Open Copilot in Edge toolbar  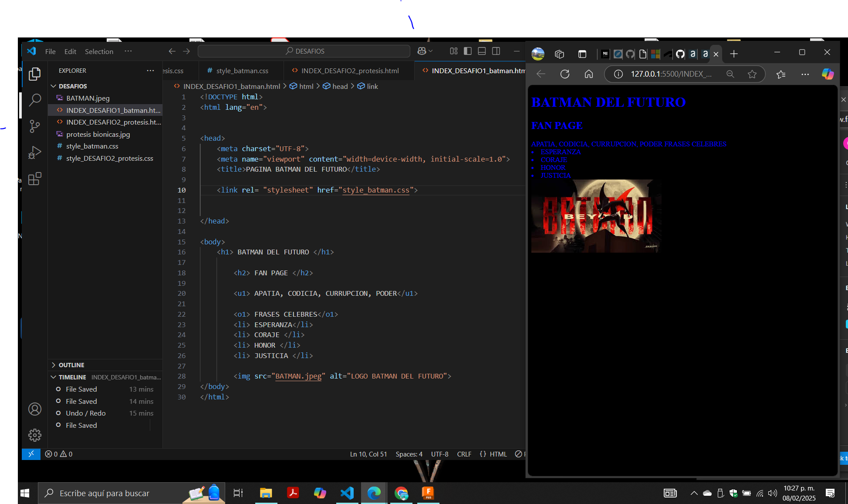coord(828,74)
